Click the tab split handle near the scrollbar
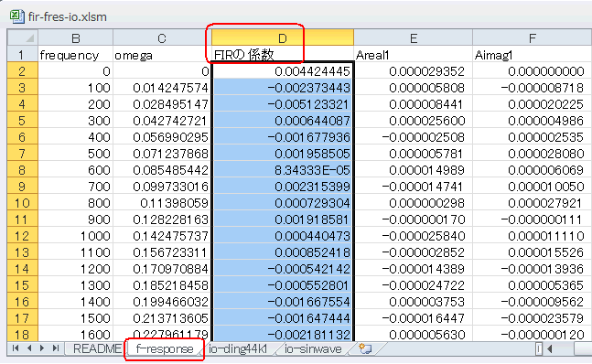This screenshot has height=364, width=592. click(539, 349)
